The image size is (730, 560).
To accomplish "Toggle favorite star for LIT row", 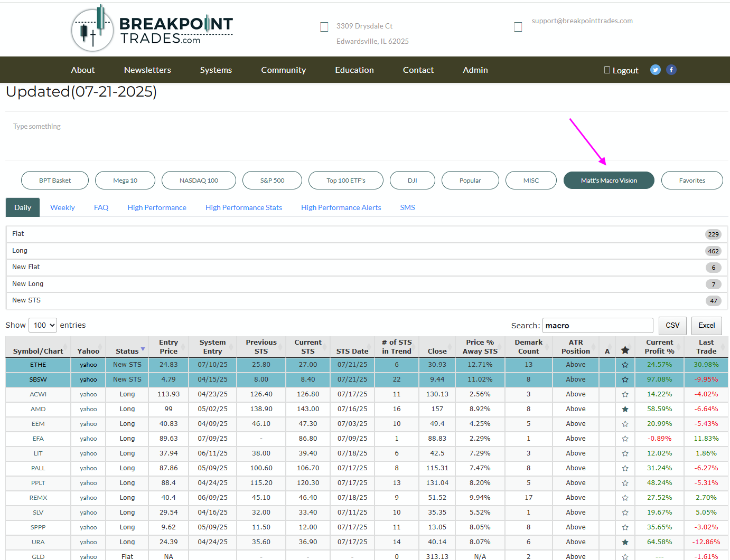I will click(625, 453).
